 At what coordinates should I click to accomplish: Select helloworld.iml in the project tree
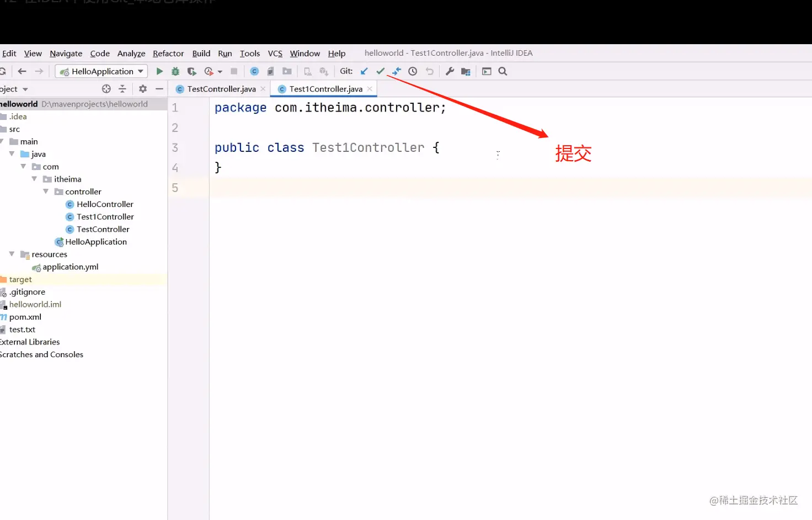pos(35,305)
